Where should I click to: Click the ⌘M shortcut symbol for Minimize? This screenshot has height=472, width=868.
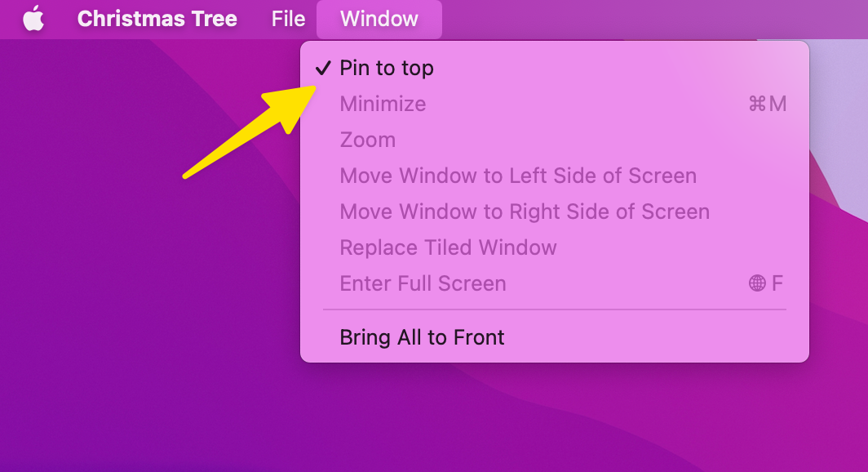point(767,104)
